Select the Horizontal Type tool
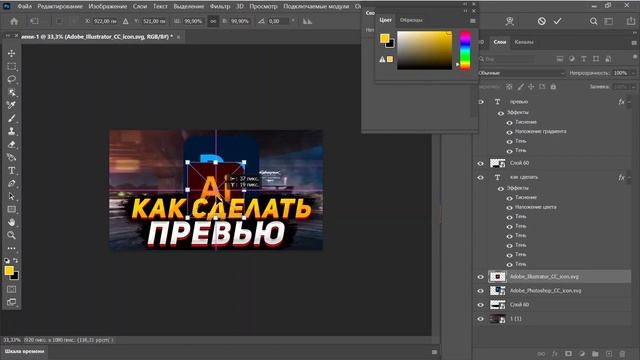640x360 pixels. 11,171
